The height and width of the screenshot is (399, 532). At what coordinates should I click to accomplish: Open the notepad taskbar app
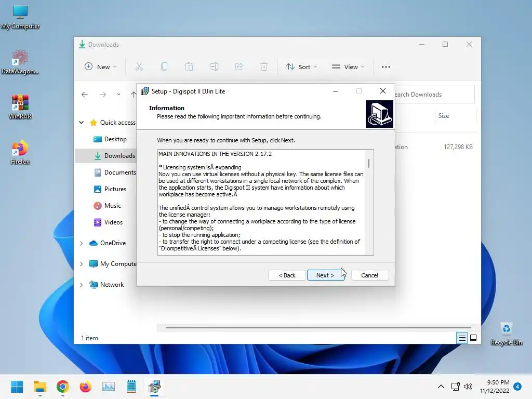coord(131,387)
